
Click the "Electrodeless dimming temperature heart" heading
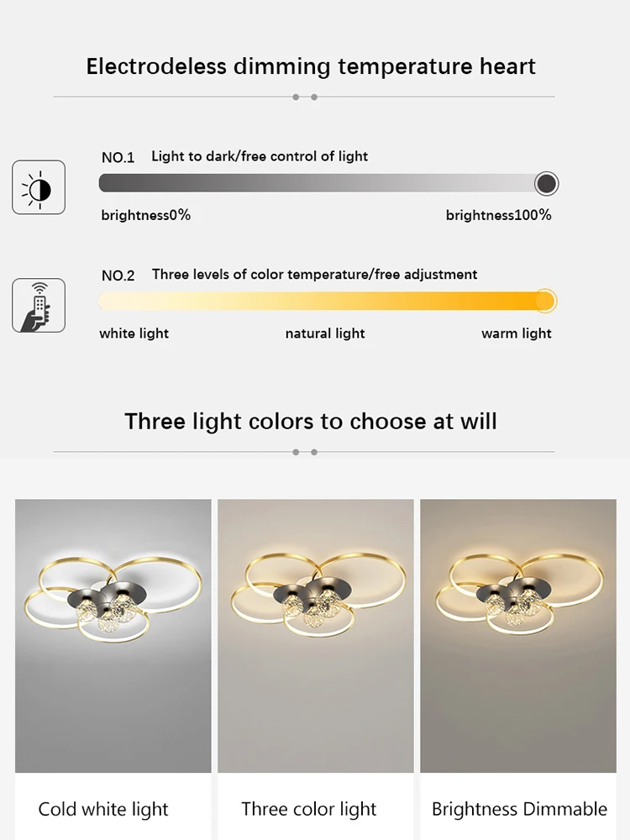pyautogui.click(x=311, y=67)
